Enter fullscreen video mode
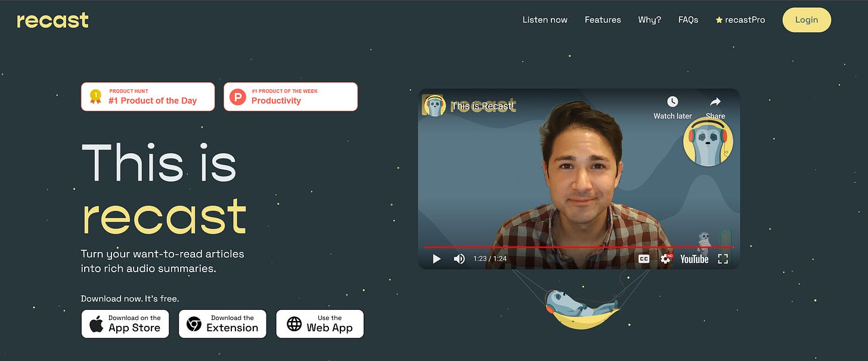 tap(723, 259)
